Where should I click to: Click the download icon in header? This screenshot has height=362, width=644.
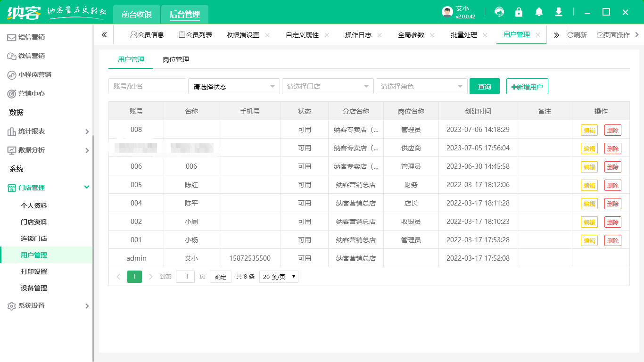(x=559, y=12)
